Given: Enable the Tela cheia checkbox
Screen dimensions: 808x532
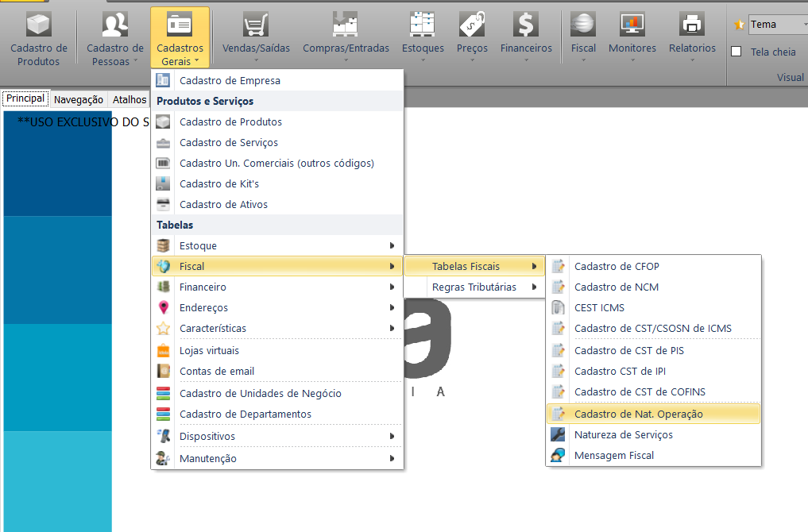Looking at the screenshot, I should (x=736, y=52).
